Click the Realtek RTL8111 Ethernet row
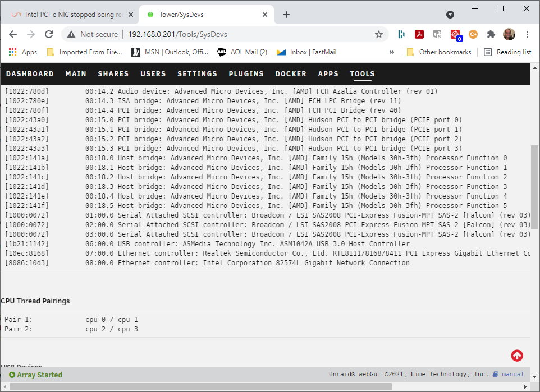The width and height of the screenshot is (540, 392). point(268,253)
